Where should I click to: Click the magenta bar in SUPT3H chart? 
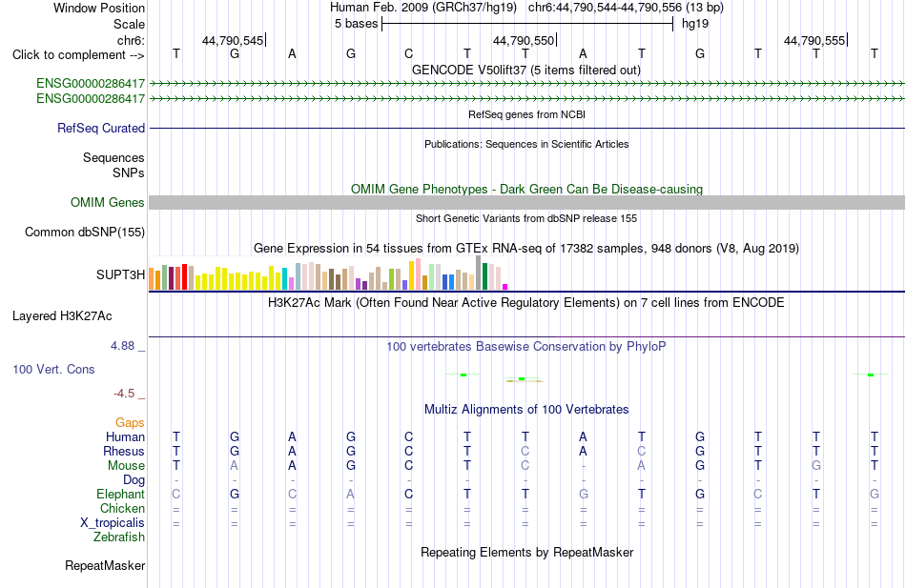tap(505, 287)
